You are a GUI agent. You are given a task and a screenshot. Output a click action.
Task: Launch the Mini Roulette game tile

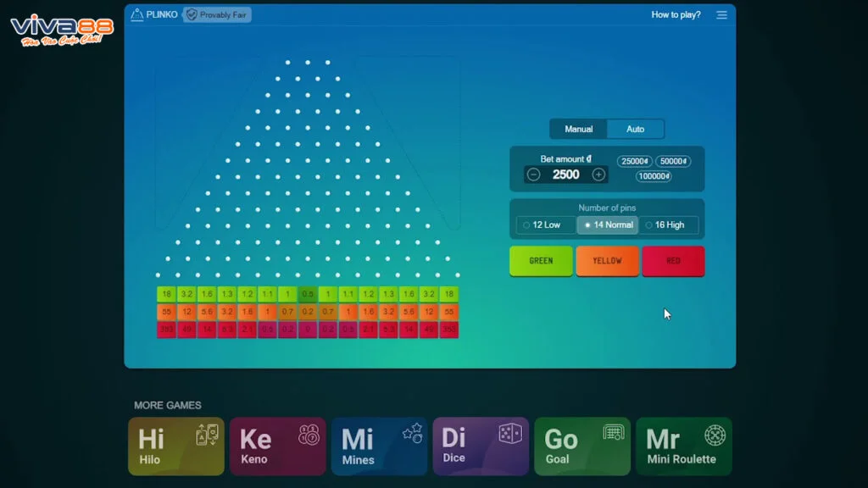pyautogui.click(x=683, y=446)
